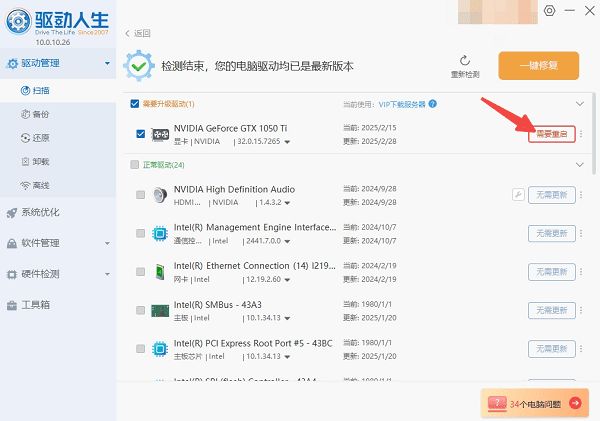The height and width of the screenshot is (421, 600).
Task: Click the red 需要重启 button
Action: tap(551, 134)
